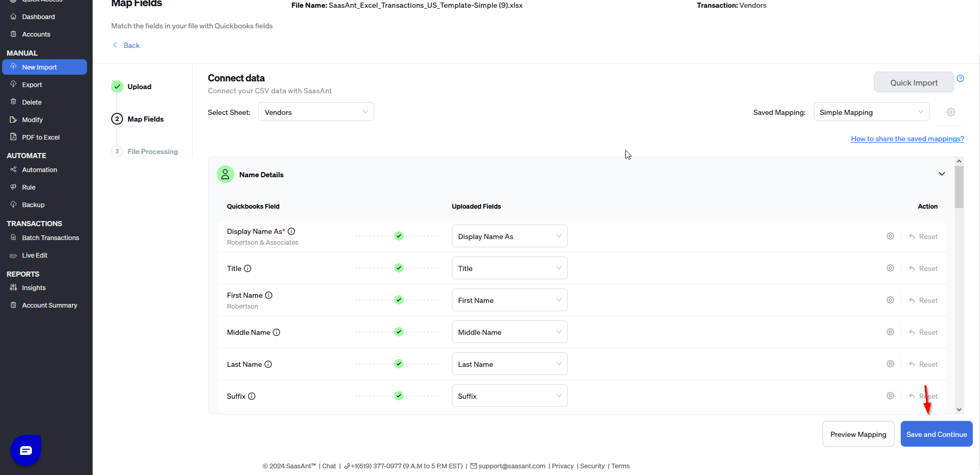
Task: Open Middle Name uploaded field dropdown
Action: [x=510, y=332]
